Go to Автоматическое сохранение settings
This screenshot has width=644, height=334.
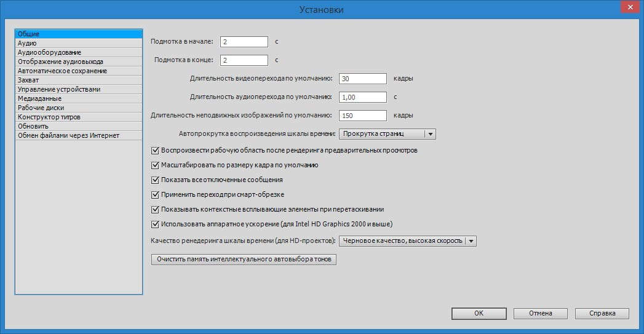79,71
